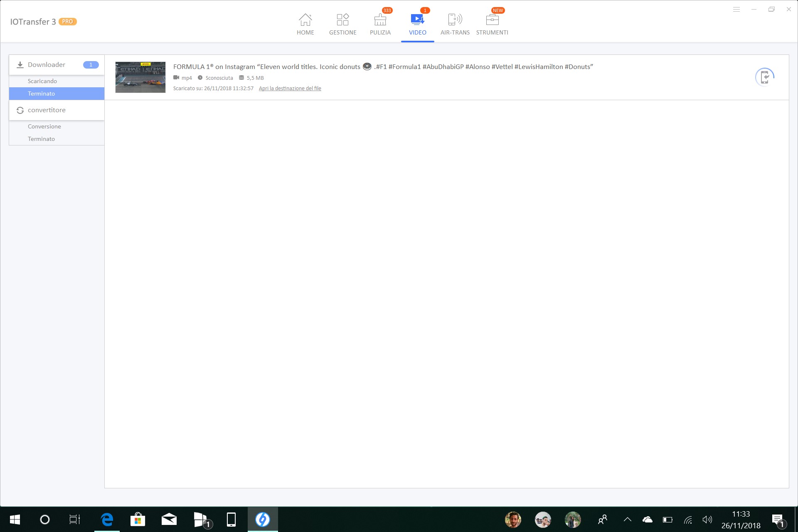This screenshot has width=798, height=532.
Task: Click the 333 badge on PULIZIA
Action: point(387,10)
